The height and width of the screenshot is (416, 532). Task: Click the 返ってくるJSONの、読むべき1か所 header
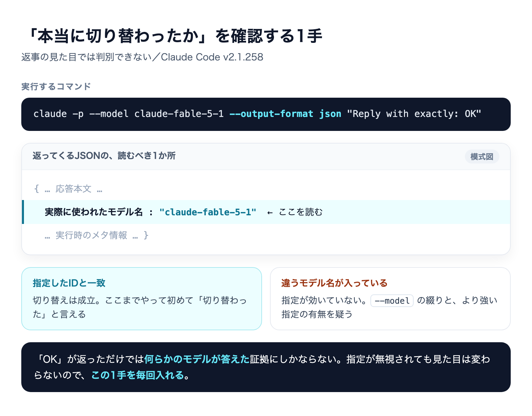[104, 156]
